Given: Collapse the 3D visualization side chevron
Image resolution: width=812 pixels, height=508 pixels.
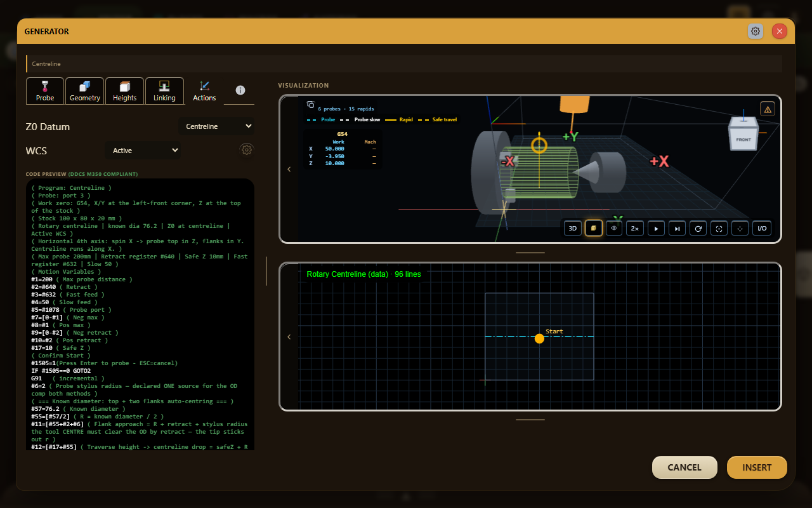Looking at the screenshot, I should [289, 169].
